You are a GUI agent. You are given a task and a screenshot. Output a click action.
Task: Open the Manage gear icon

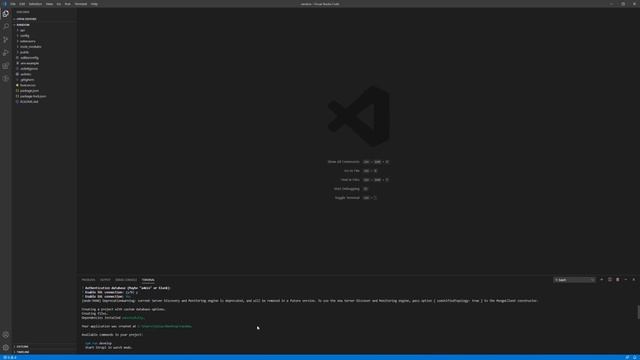tap(6, 347)
